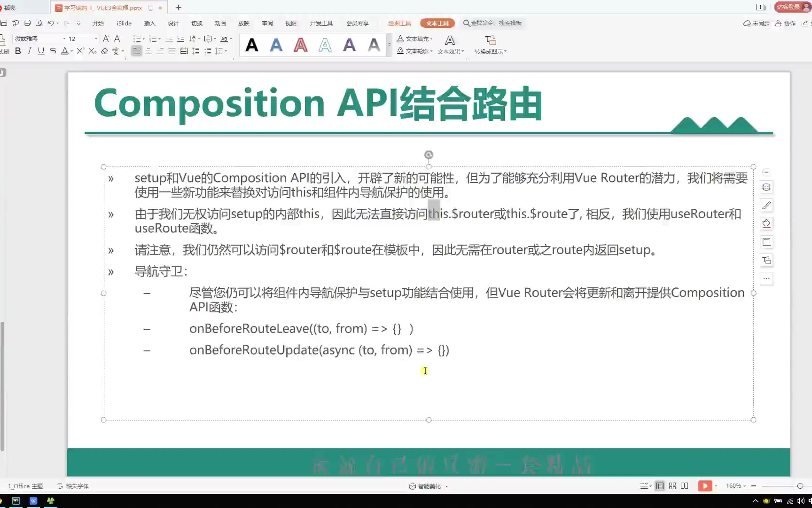Click the print icon in quick access bar
Screen dimensions: 812x508
click(x=27, y=23)
